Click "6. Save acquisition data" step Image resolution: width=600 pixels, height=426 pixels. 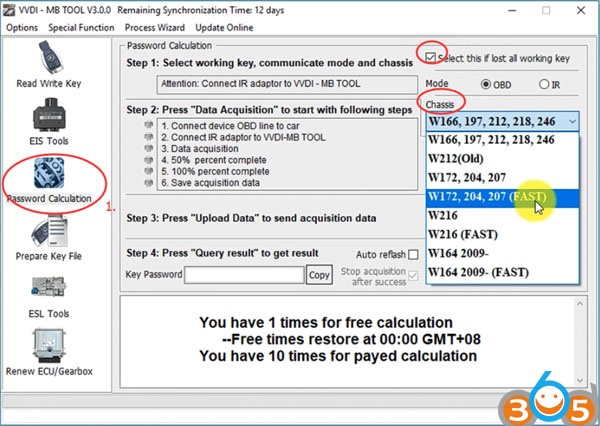point(210,183)
